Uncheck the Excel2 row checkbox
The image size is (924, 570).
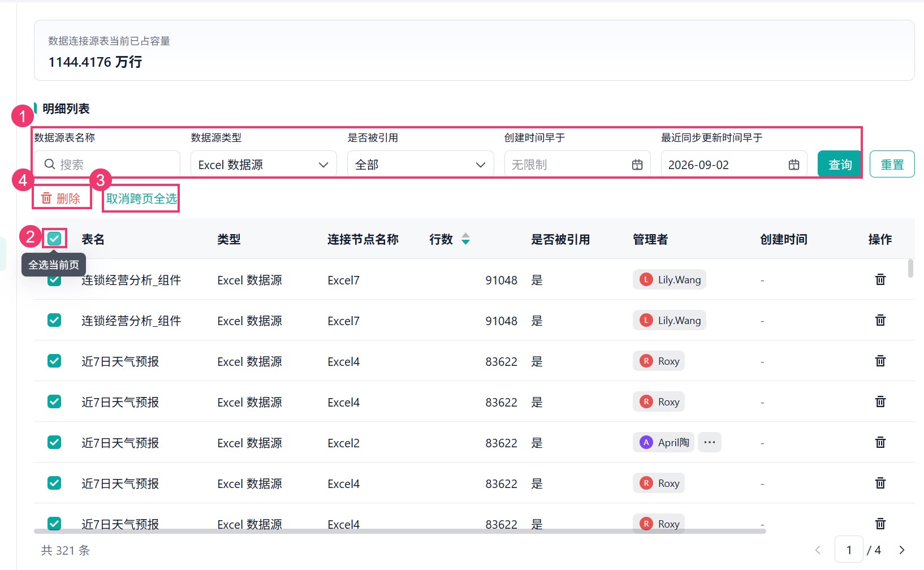coord(54,442)
